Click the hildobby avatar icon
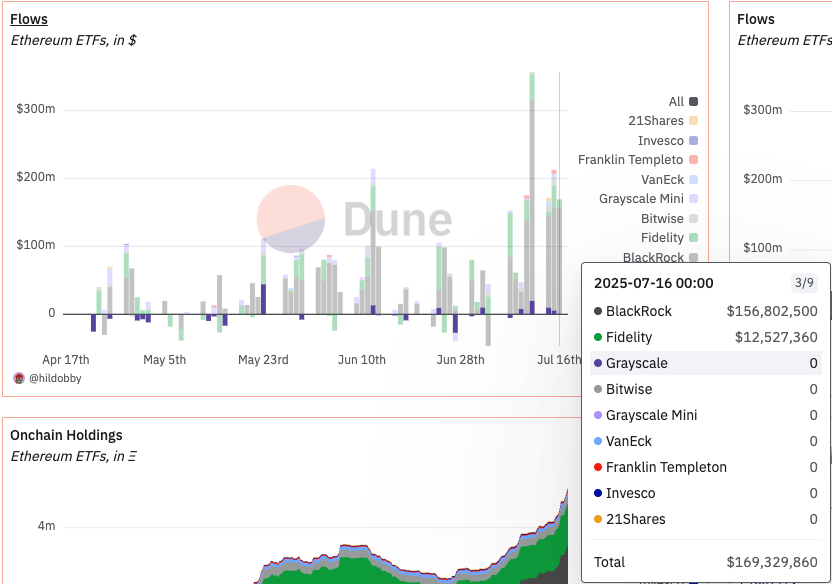This screenshot has width=832, height=584. tap(19, 378)
